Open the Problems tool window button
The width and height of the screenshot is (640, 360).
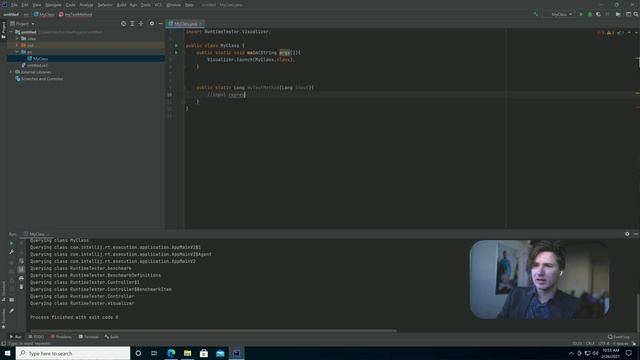[61, 337]
